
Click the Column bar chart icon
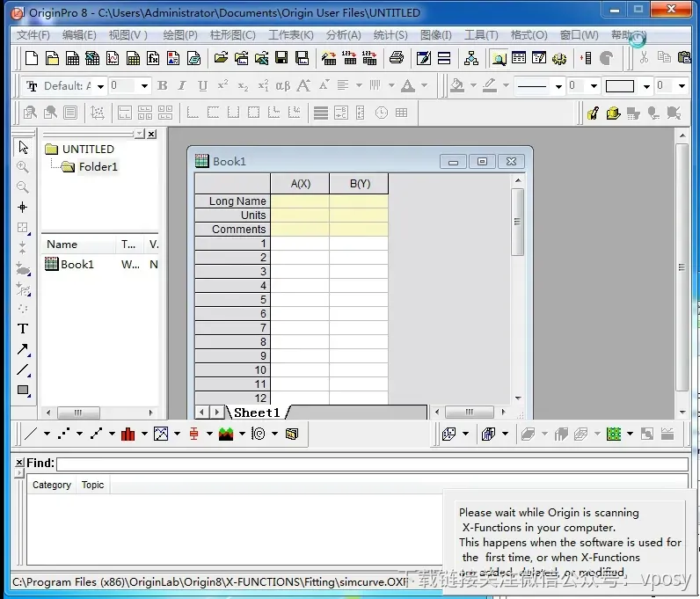[x=128, y=434]
